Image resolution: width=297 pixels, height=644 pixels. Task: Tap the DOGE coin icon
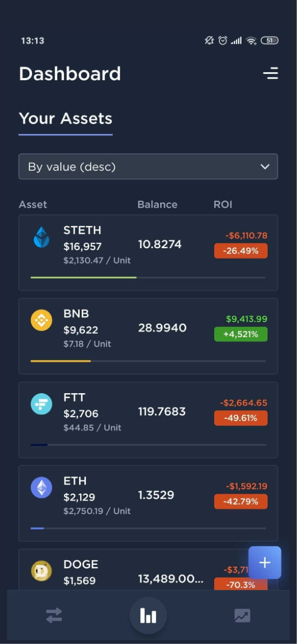[x=41, y=571]
